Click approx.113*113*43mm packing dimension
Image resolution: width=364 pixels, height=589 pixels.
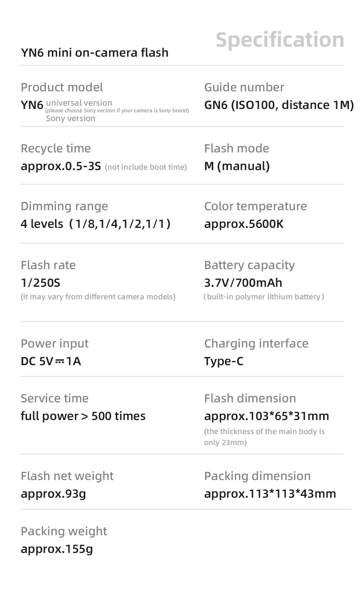(x=270, y=494)
